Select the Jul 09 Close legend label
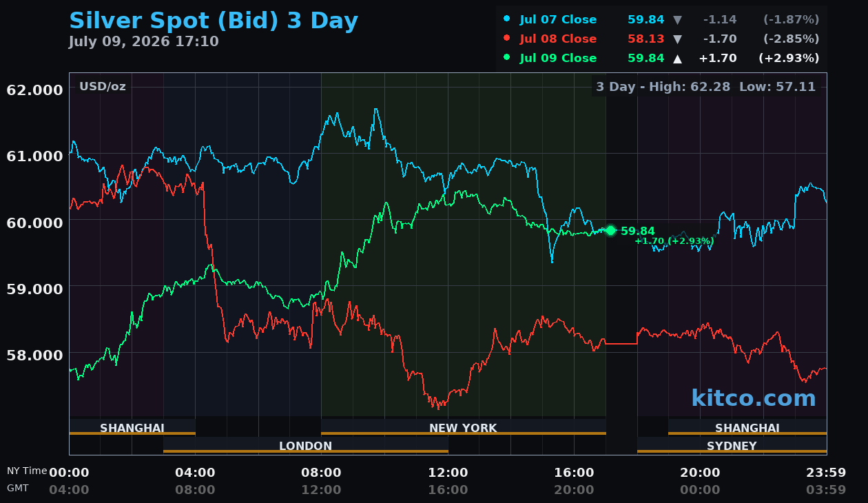The width and height of the screenshot is (868, 503). (559, 58)
